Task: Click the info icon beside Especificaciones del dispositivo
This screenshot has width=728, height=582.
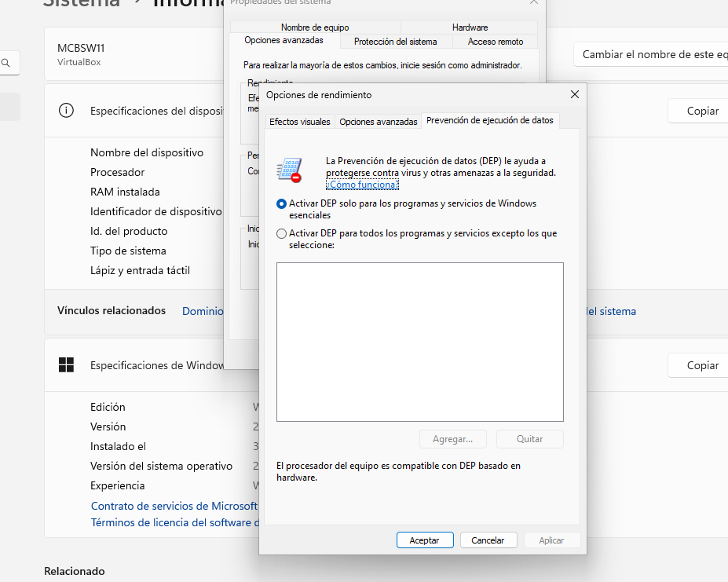Action: 67,111
